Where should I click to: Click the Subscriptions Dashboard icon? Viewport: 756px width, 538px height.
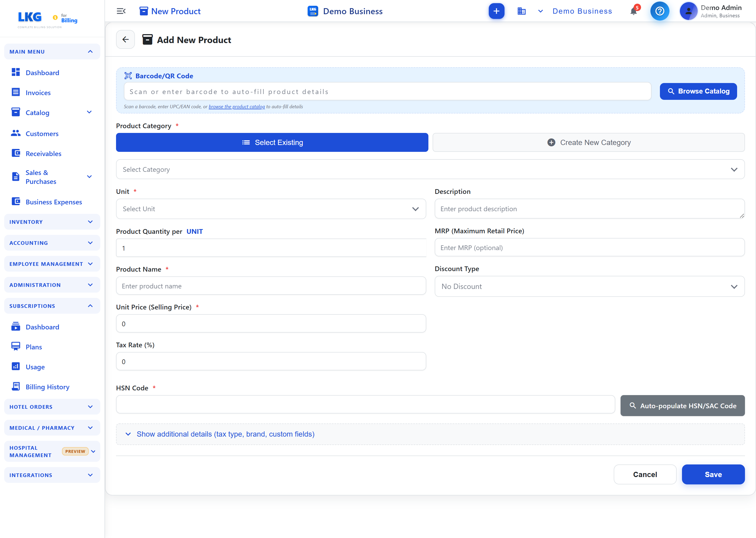coord(15,327)
